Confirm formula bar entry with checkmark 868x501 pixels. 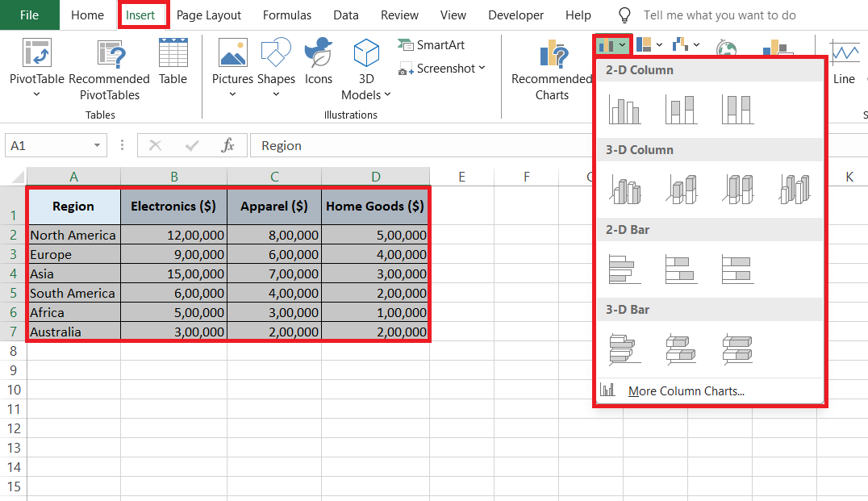click(x=192, y=145)
